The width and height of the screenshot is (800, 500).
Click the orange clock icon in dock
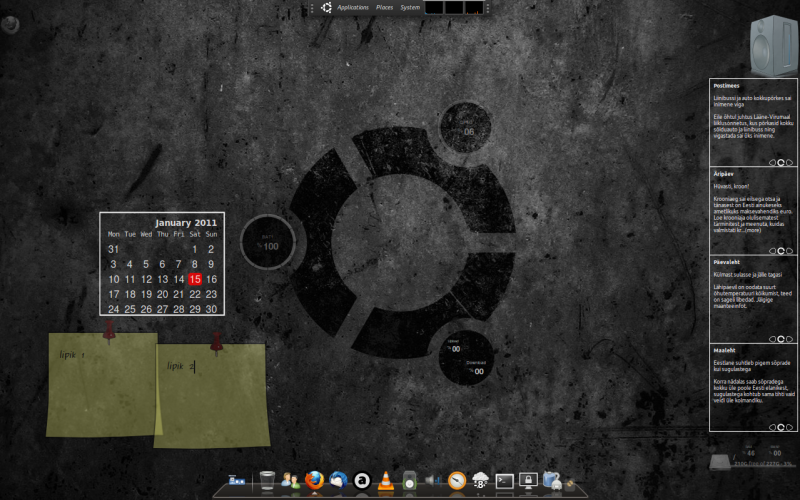[457, 481]
